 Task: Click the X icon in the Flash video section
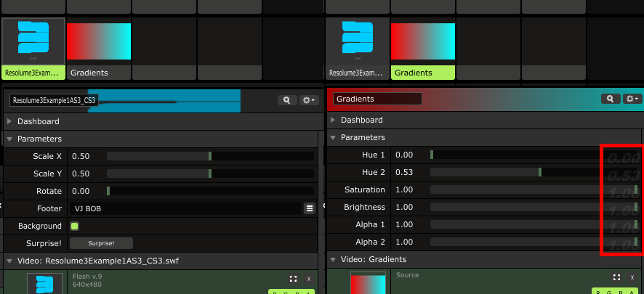[x=307, y=278]
